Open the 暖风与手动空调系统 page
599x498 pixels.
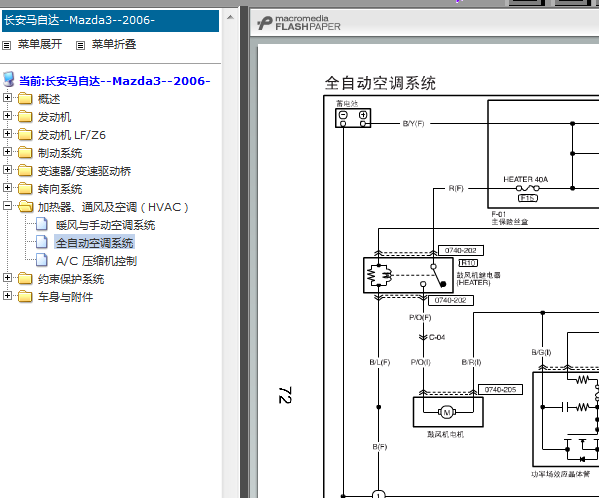105,225
